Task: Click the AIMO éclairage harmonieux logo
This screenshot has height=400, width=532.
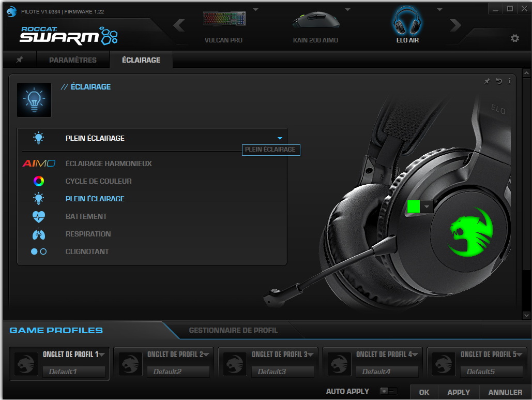Action: coord(38,164)
